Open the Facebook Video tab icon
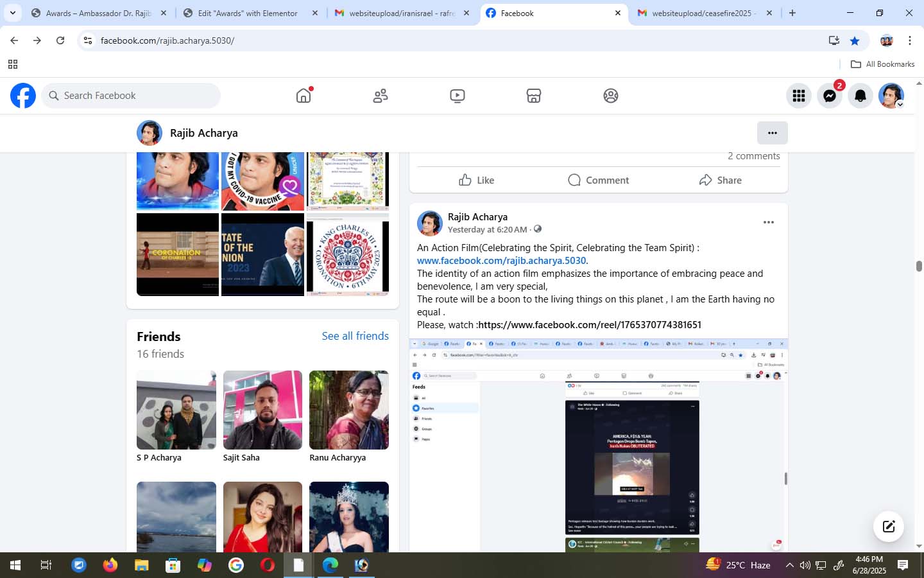This screenshot has height=578, width=924. [458, 96]
